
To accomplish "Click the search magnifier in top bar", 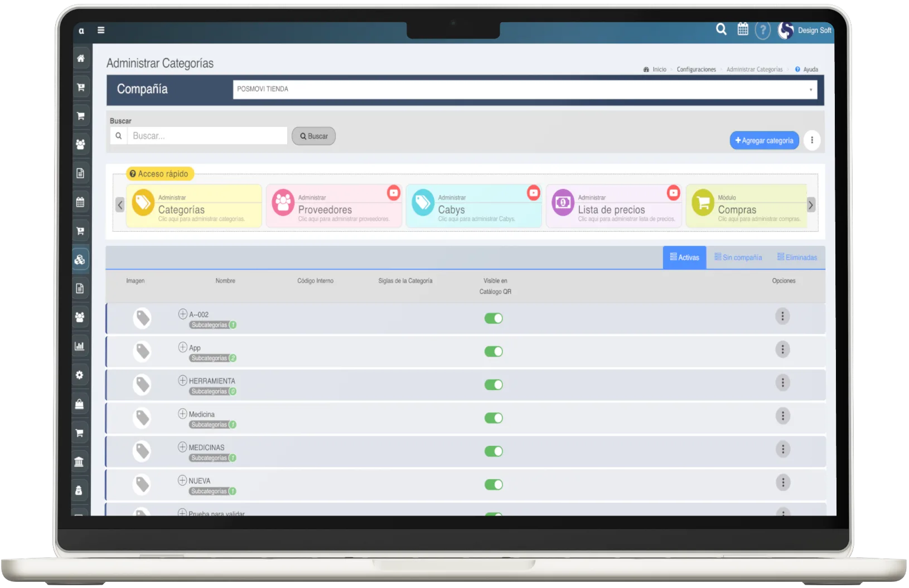I will [x=721, y=30].
